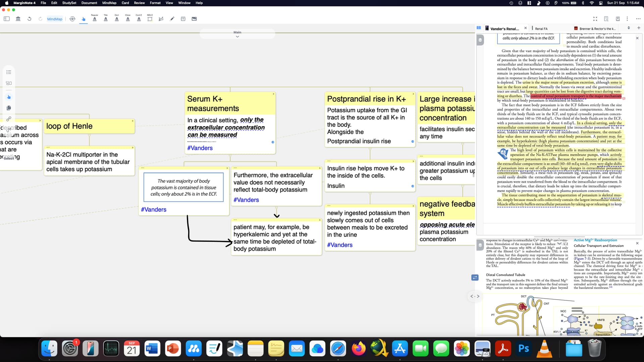Click the undo arrow in toolbar
The image size is (644, 362).
30,19
